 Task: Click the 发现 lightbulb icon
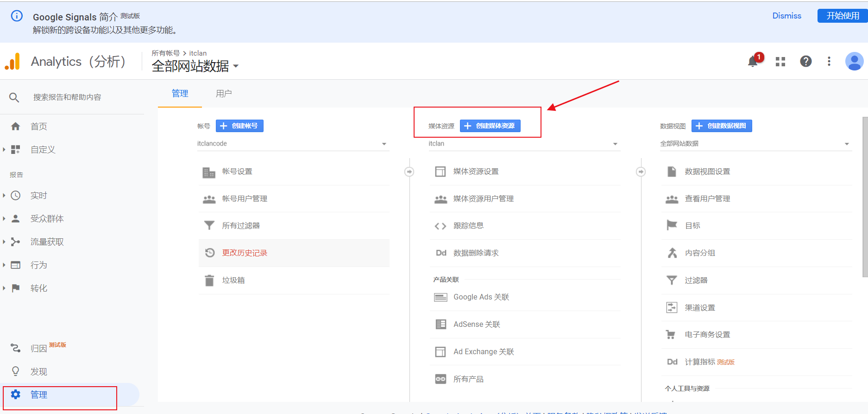tap(16, 371)
